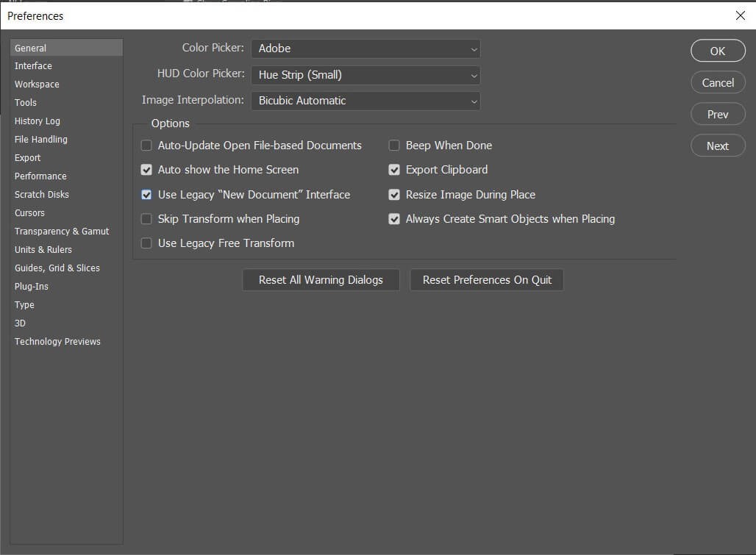Close the Preferences dialog with X
Viewport: 756px width, 555px height.
click(740, 15)
